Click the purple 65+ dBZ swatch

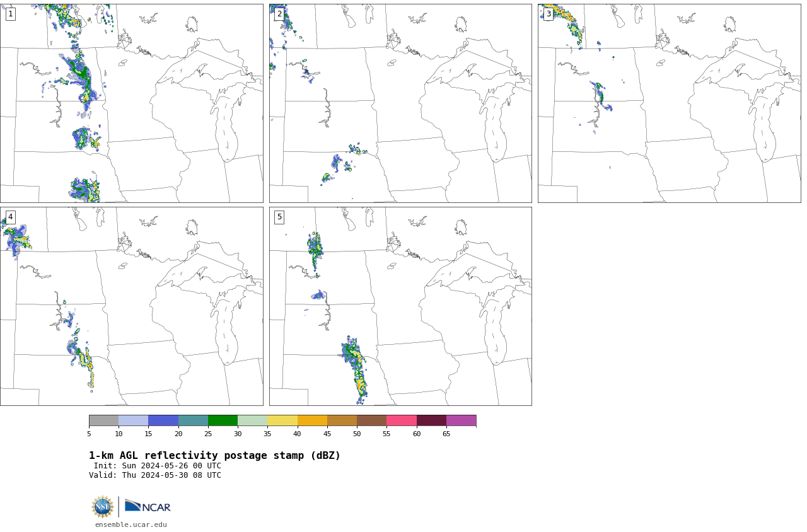click(461, 420)
